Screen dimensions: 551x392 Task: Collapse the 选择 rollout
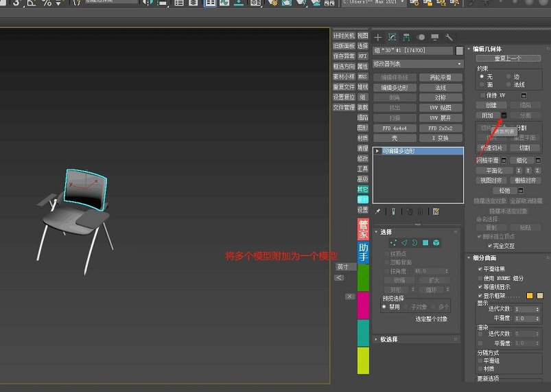point(376,232)
